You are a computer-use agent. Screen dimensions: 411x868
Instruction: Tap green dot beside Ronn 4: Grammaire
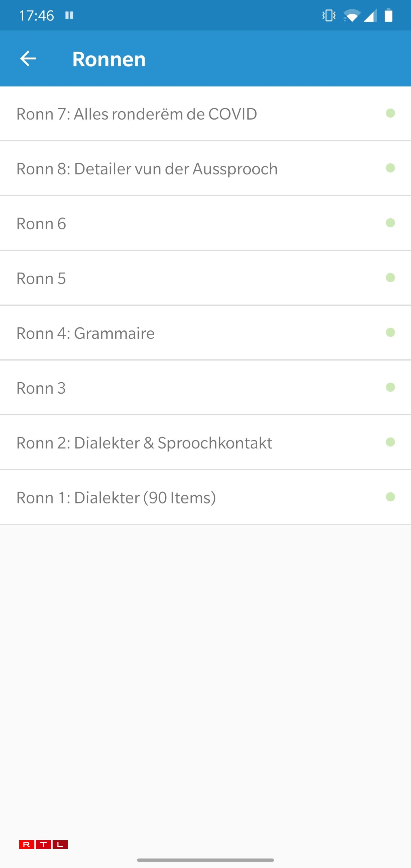(x=390, y=332)
